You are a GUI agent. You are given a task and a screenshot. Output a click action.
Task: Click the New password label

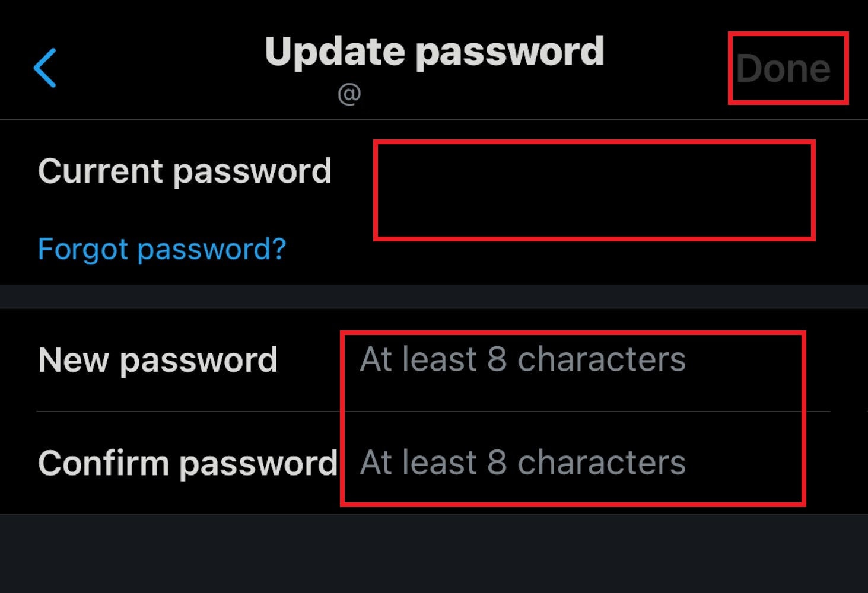click(x=158, y=359)
